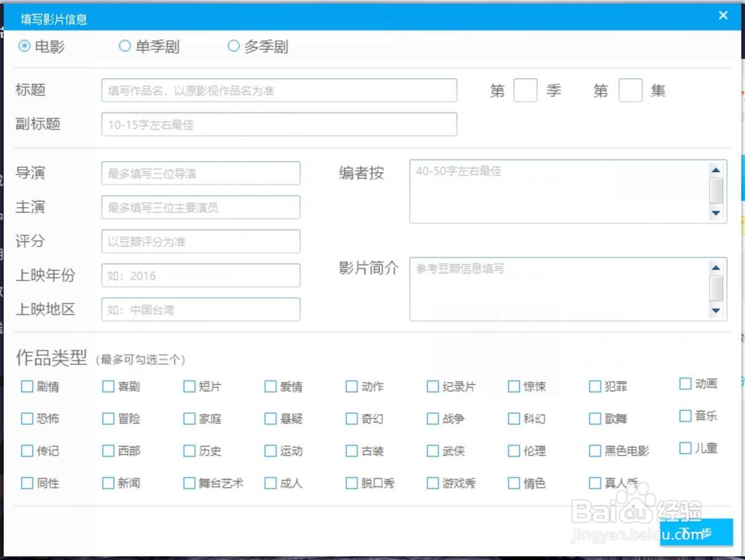745x560 pixels.
Task: Enable the 历史 genre checkbox
Action: coord(189,451)
